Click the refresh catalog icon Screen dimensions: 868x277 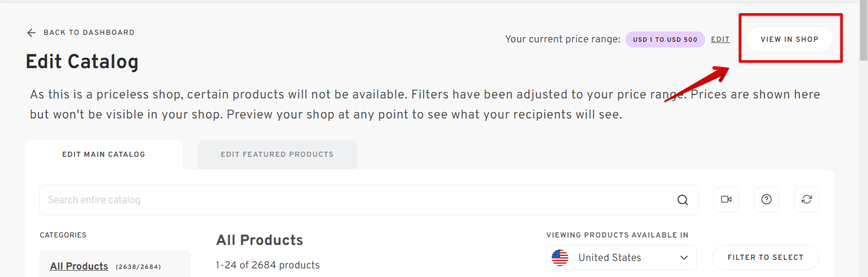[x=807, y=199]
